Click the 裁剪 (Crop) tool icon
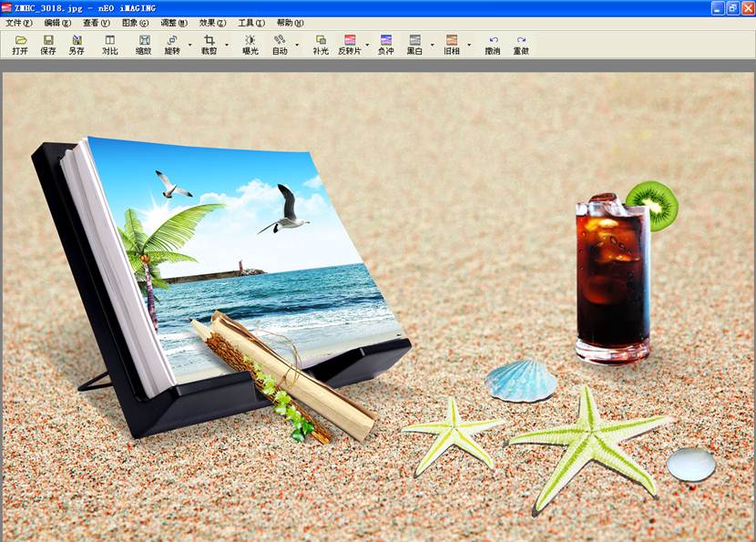Screen dimensions: 756x542 (x=209, y=45)
